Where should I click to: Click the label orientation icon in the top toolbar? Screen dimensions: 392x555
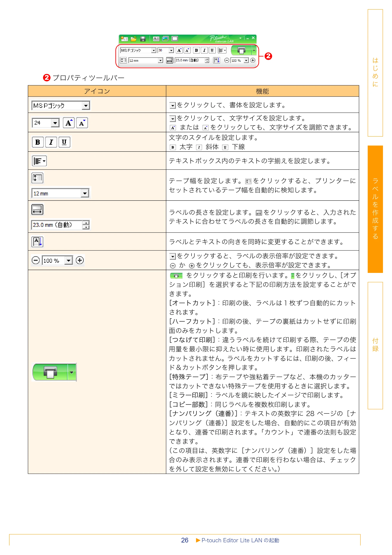217,60
